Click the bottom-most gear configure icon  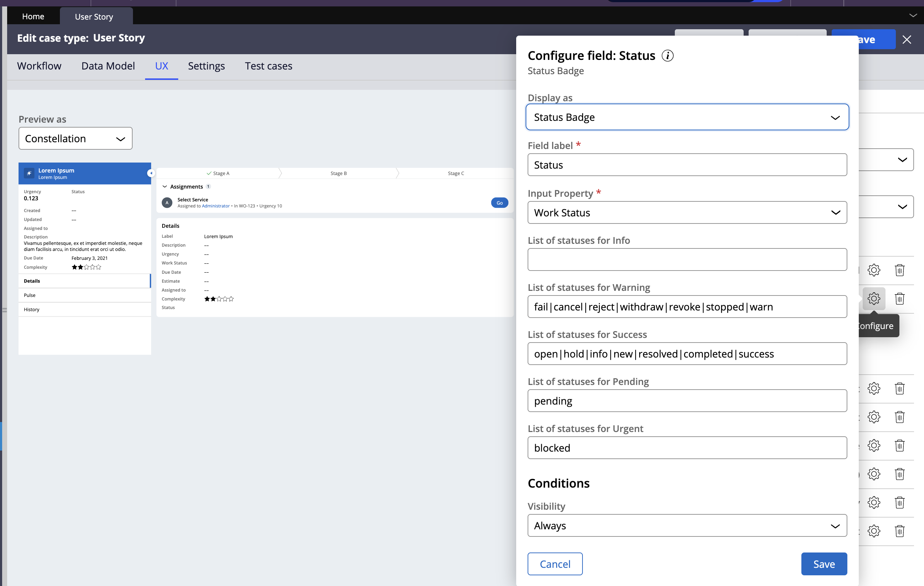click(874, 531)
